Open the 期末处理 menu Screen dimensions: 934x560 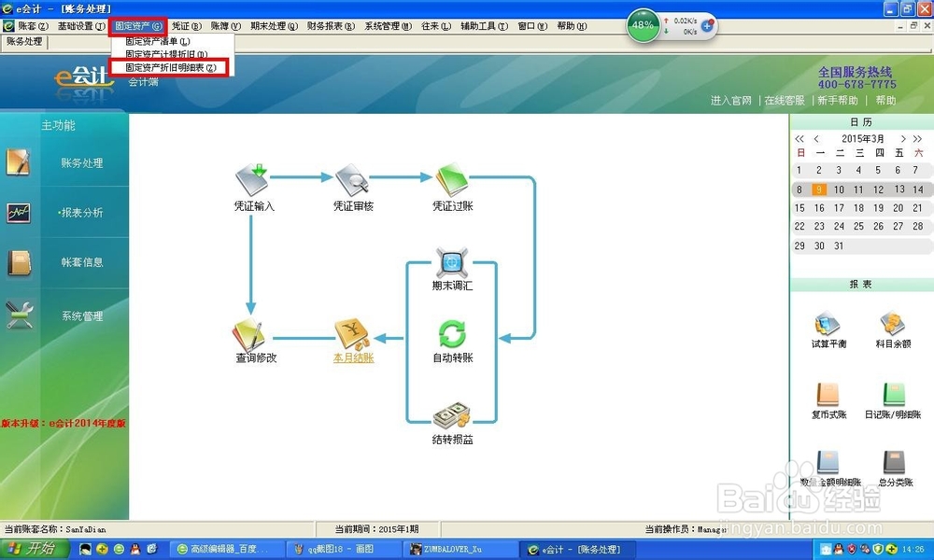[274, 26]
